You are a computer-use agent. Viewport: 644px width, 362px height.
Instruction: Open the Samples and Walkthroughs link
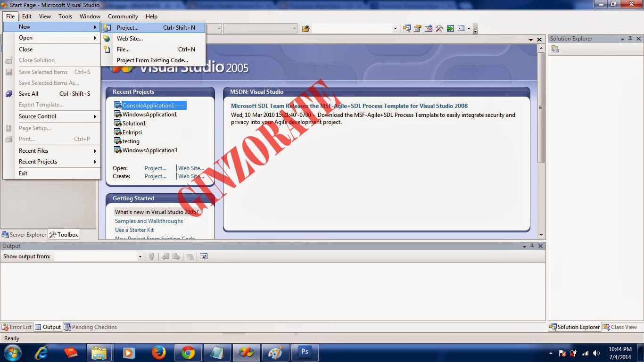pyautogui.click(x=149, y=221)
